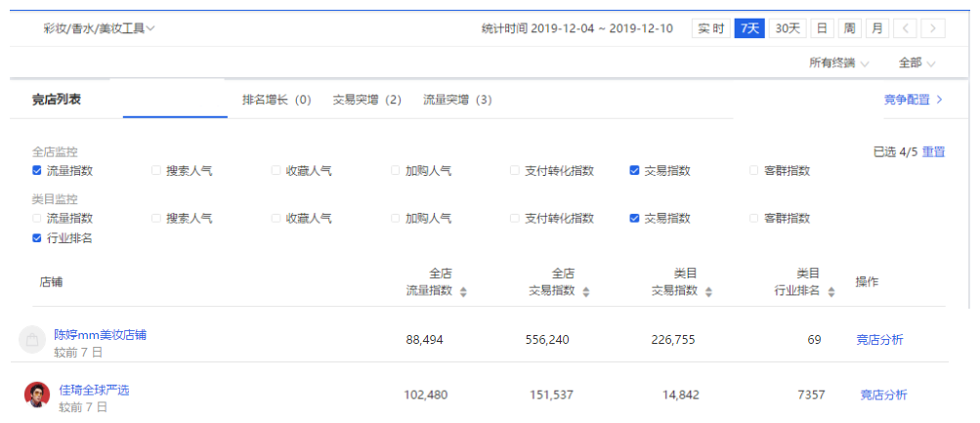
Task: Open the 彩妆/香水/美妆工具 category dropdown
Action: click(100, 28)
